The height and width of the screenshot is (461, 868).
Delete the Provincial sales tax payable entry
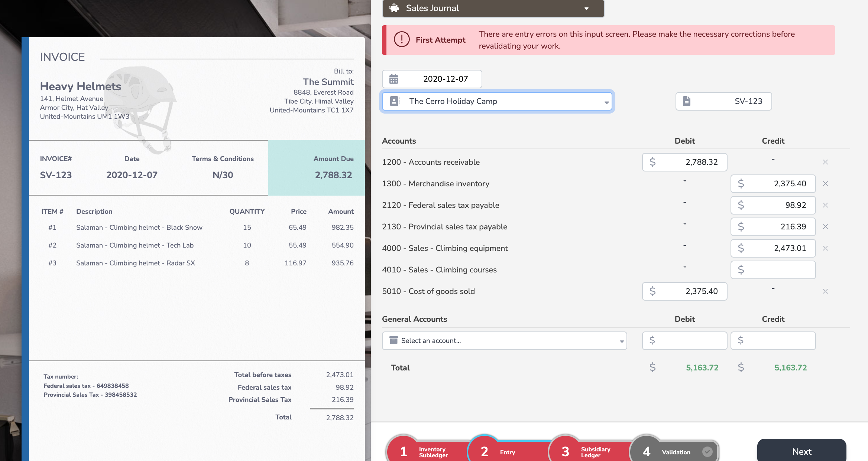[x=825, y=227]
